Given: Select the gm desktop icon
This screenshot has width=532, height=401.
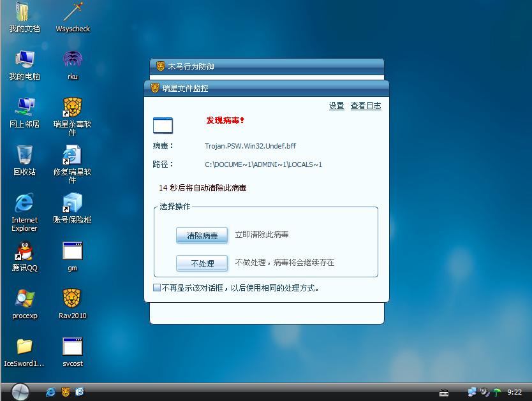Looking at the screenshot, I should coord(73,256).
